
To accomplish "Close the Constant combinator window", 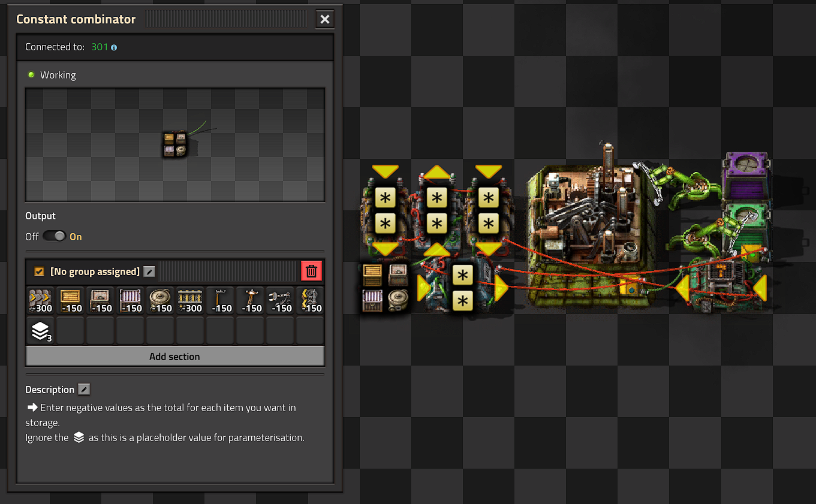I will [x=325, y=19].
